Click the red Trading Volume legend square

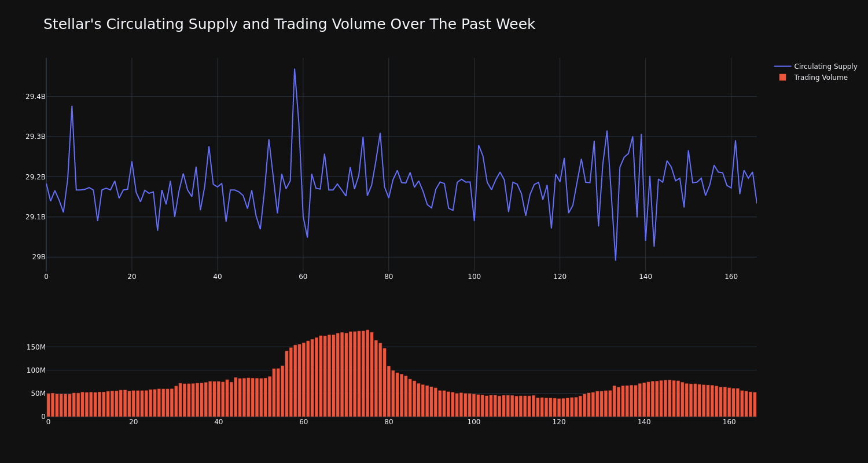coord(782,78)
